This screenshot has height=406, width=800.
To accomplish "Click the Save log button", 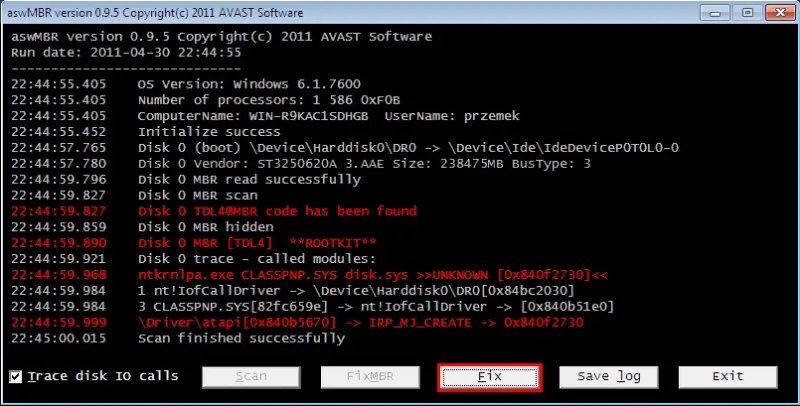I will pyautogui.click(x=609, y=377).
